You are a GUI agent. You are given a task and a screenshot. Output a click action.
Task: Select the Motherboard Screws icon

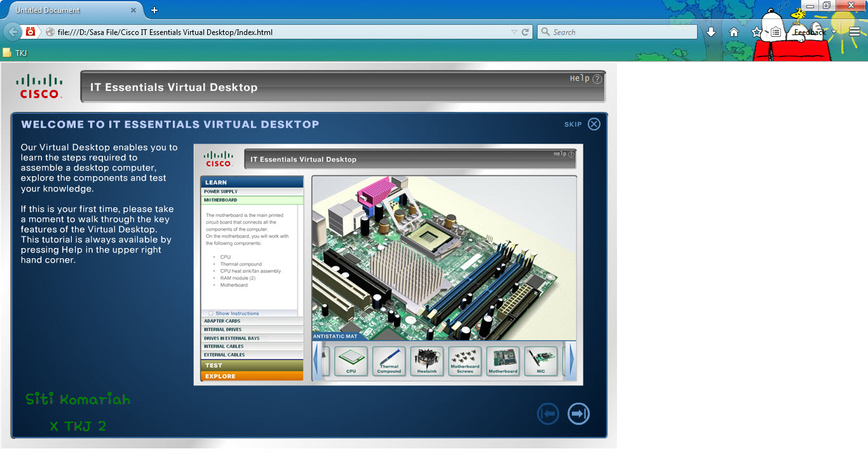465,361
